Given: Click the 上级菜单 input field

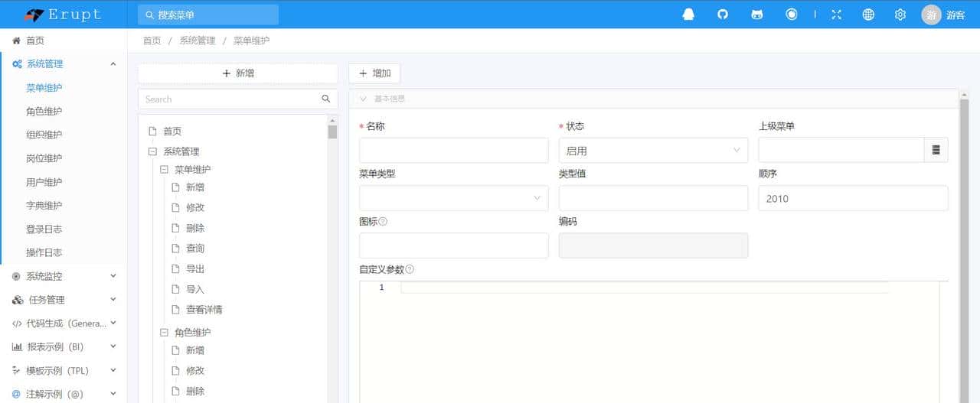Looking at the screenshot, I should (841, 151).
